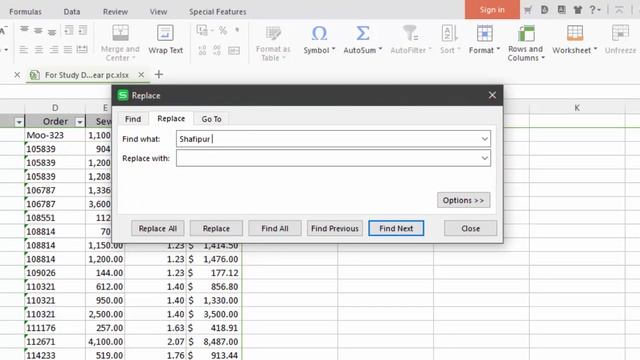The image size is (640, 360).
Task: Click the Merge and Center icon
Action: 120,33
